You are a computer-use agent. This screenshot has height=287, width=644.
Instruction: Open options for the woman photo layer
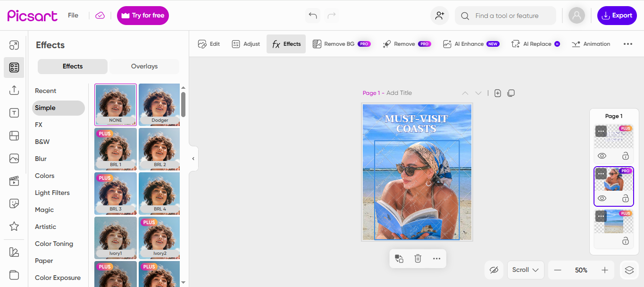601,174
